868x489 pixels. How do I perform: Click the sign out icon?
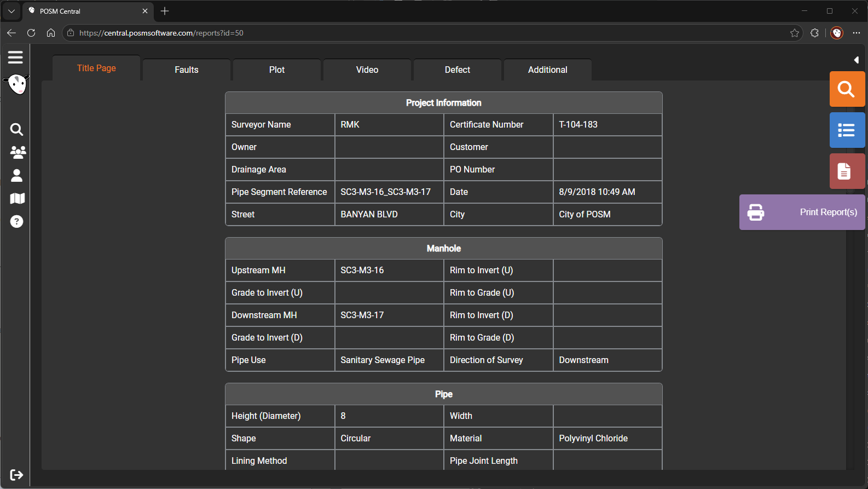(x=16, y=475)
